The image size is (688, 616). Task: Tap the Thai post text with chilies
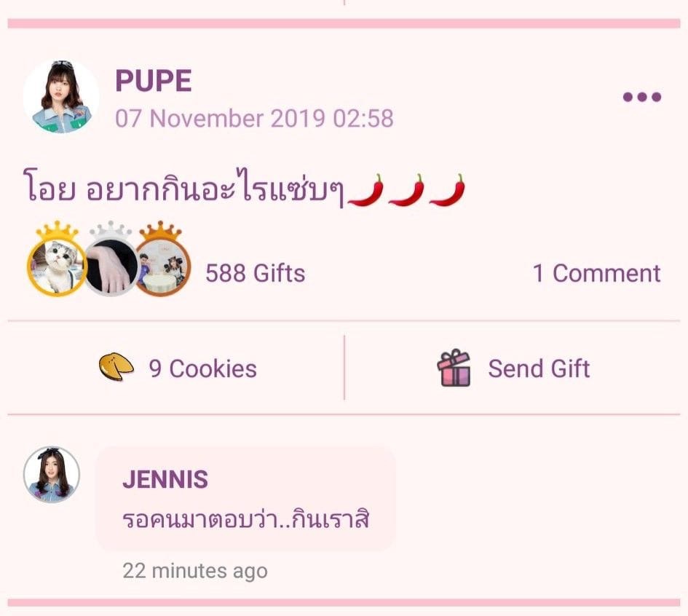tap(244, 189)
